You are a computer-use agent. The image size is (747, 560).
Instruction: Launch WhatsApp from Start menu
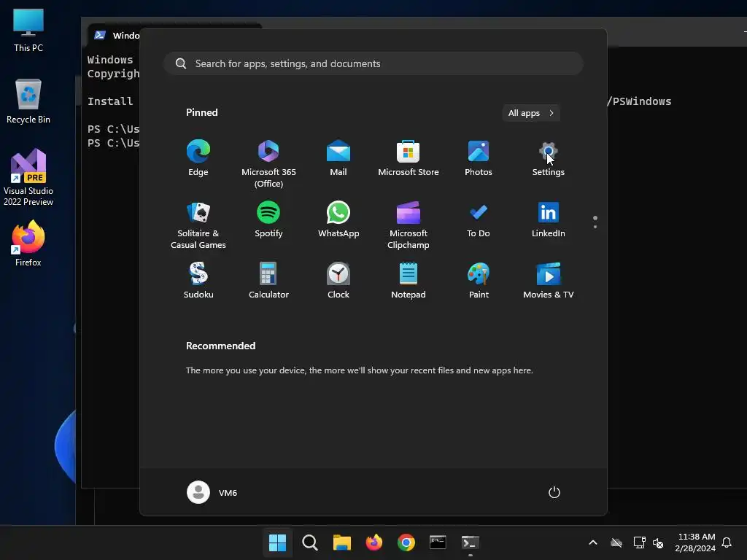(338, 220)
